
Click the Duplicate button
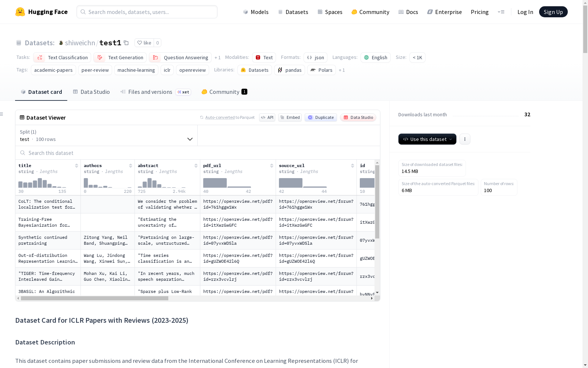tap(321, 117)
